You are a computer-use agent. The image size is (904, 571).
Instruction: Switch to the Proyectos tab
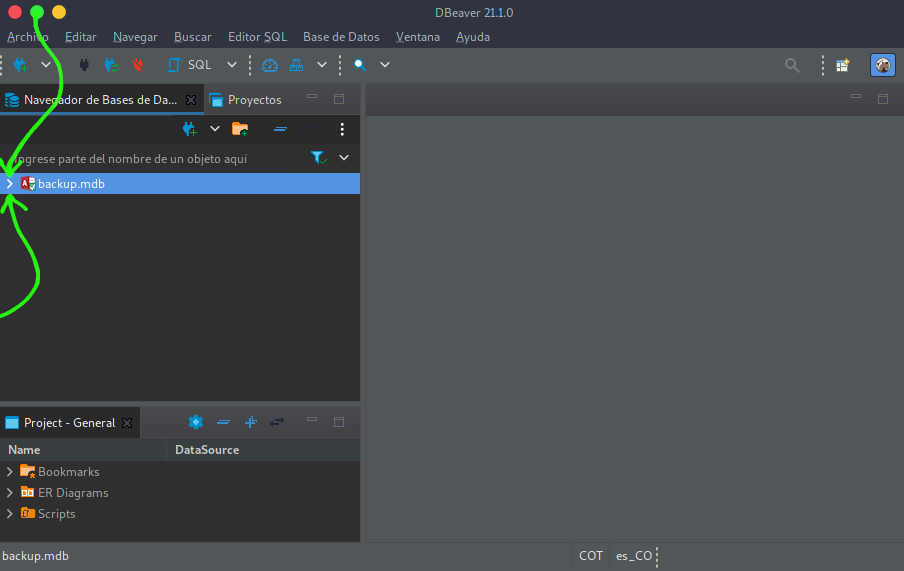246,100
